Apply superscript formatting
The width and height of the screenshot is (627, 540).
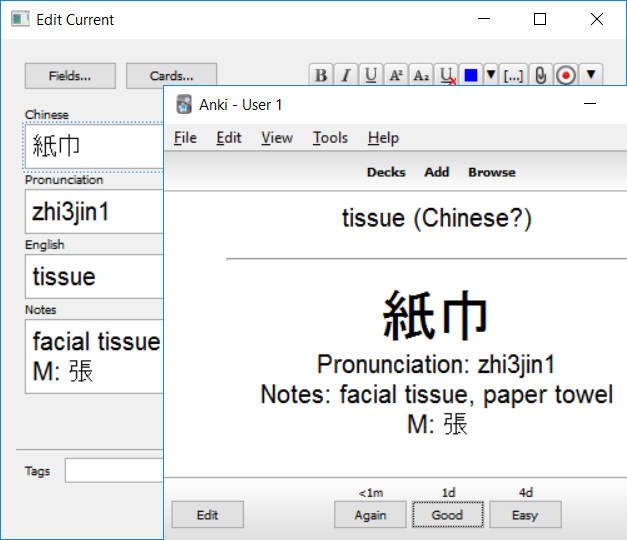point(396,75)
